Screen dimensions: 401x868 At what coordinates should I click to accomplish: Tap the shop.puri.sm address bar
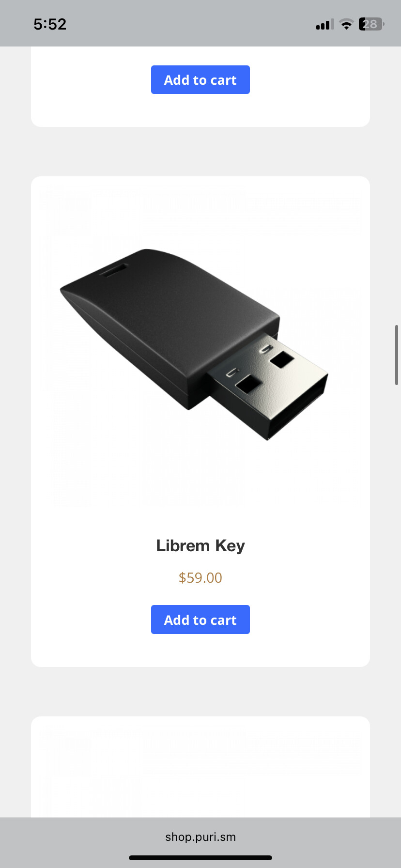[200, 837]
